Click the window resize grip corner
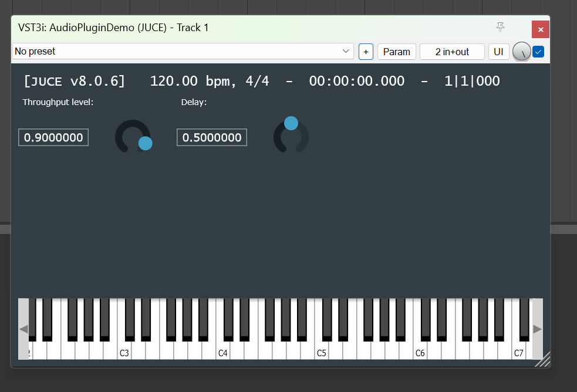 point(542,359)
